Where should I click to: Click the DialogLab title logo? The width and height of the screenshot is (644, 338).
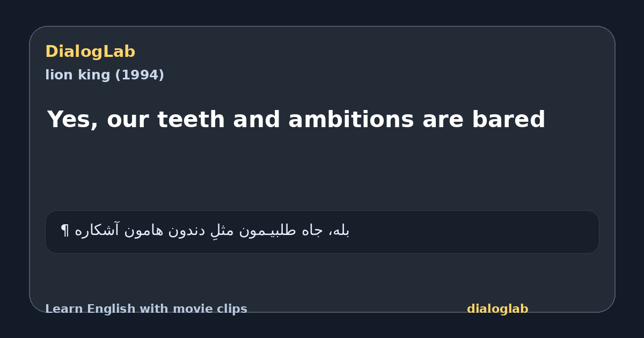pyautogui.click(x=90, y=52)
